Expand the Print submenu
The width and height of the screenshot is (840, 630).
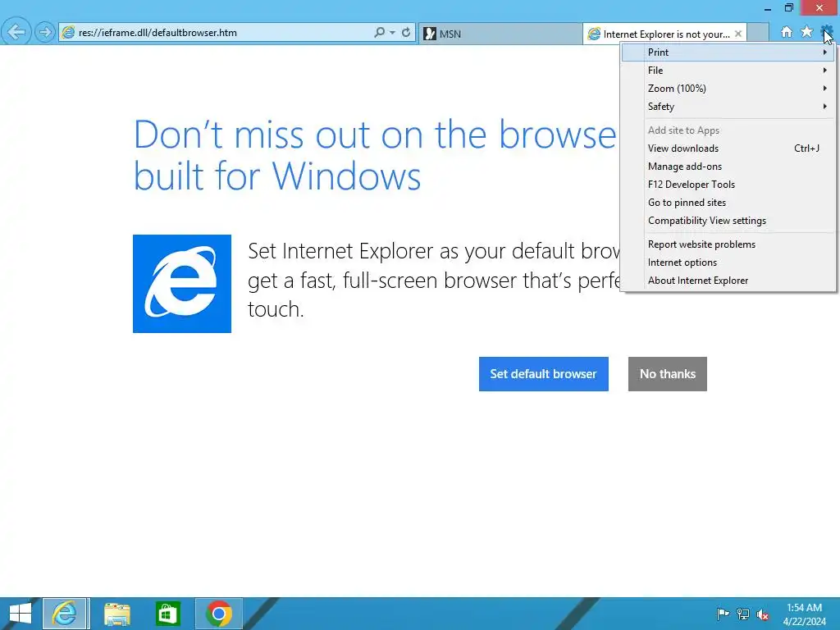coord(728,52)
